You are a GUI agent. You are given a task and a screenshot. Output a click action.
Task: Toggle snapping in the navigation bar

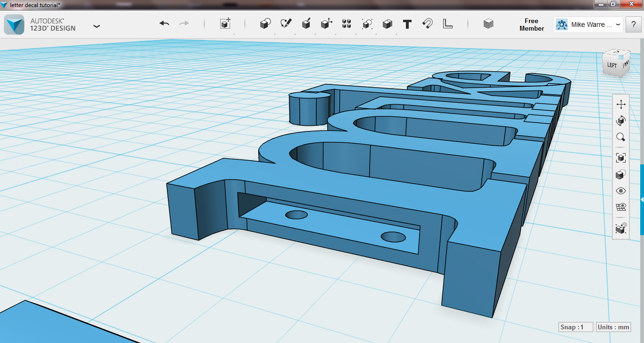pos(620,229)
